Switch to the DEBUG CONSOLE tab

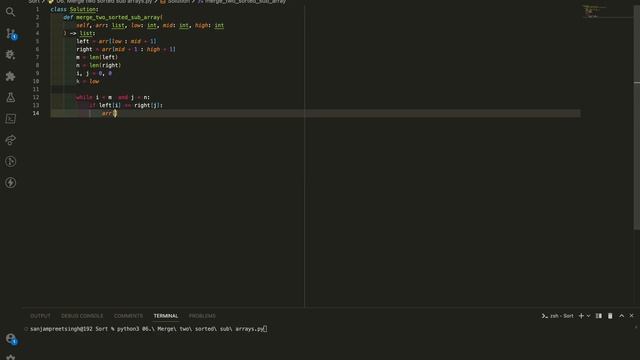(x=82, y=316)
